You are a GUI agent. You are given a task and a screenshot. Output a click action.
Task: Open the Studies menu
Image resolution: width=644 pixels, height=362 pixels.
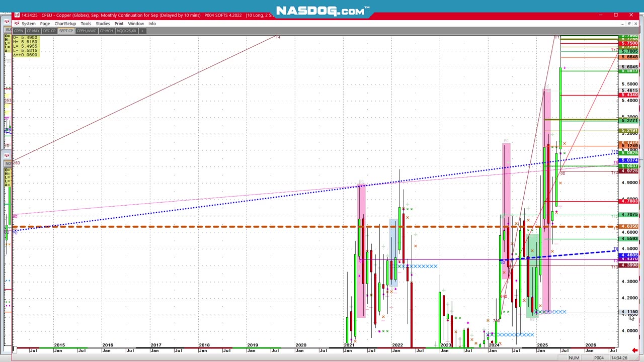(103, 24)
